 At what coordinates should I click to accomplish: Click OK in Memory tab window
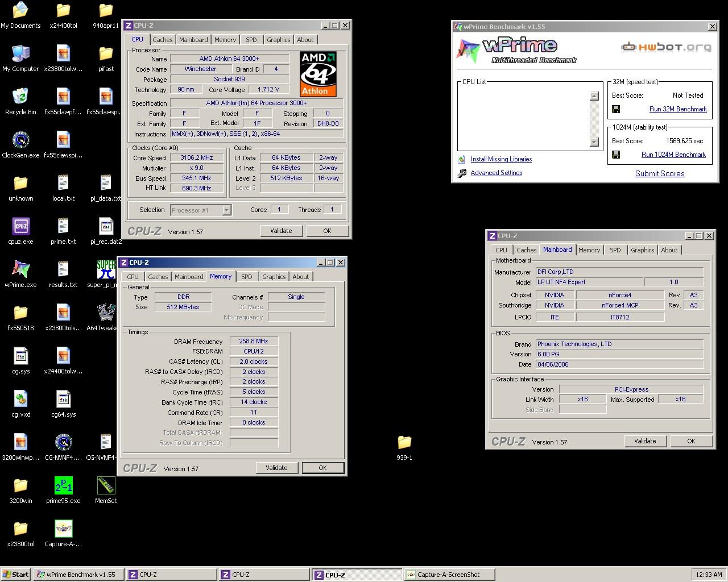click(322, 468)
